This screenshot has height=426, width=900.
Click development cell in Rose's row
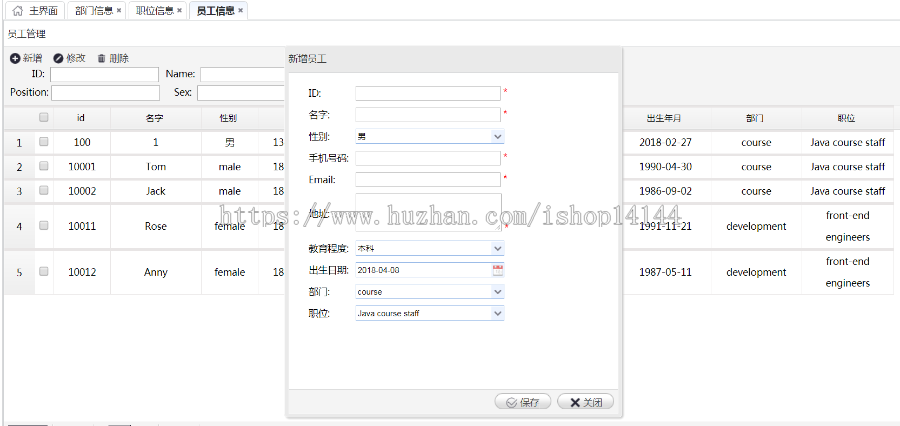click(756, 226)
